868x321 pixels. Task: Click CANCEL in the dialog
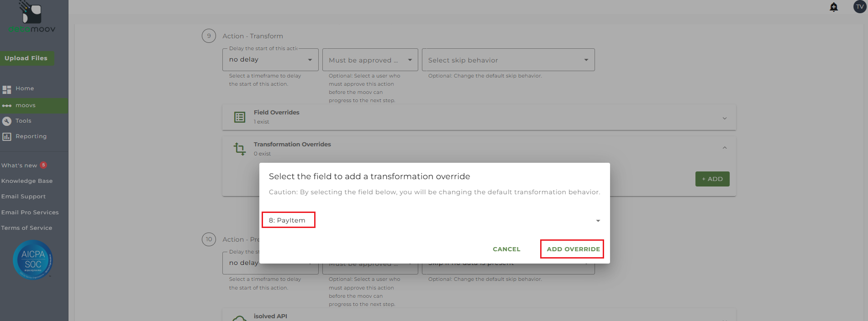point(506,249)
